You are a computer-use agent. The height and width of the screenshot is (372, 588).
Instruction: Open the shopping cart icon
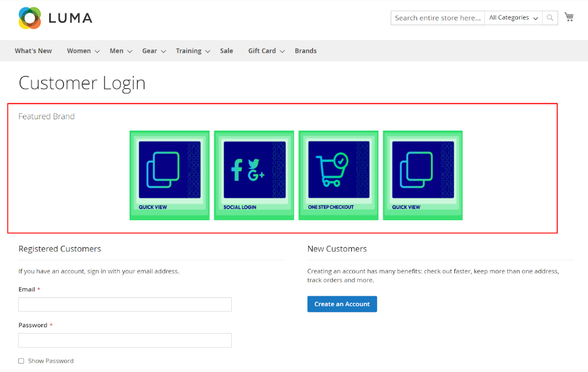click(x=568, y=17)
